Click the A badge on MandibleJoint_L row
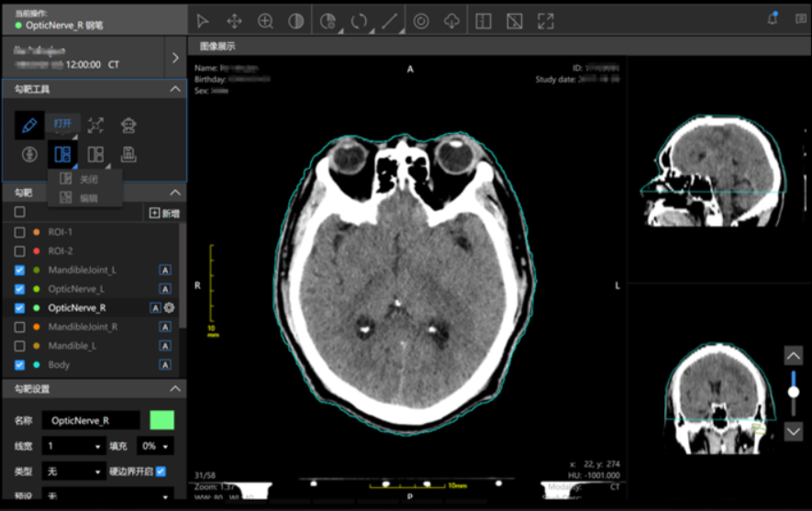Viewport: 812px width, 511px height. click(x=164, y=271)
